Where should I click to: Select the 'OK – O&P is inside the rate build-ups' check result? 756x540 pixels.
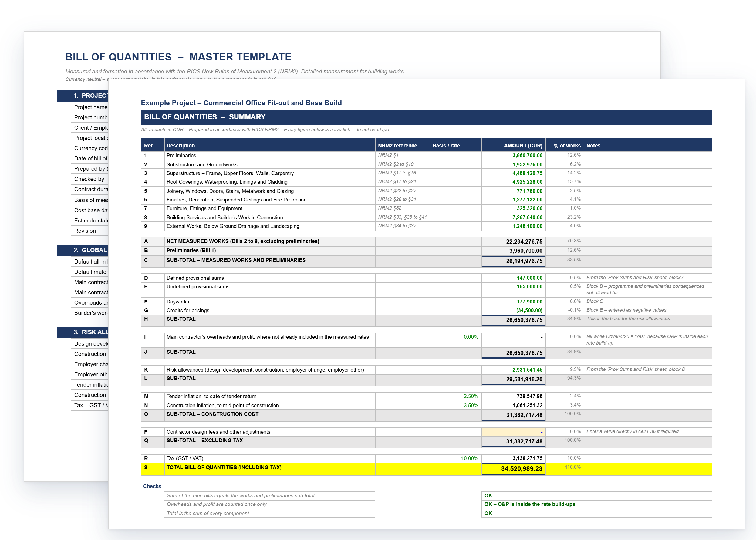(596, 504)
